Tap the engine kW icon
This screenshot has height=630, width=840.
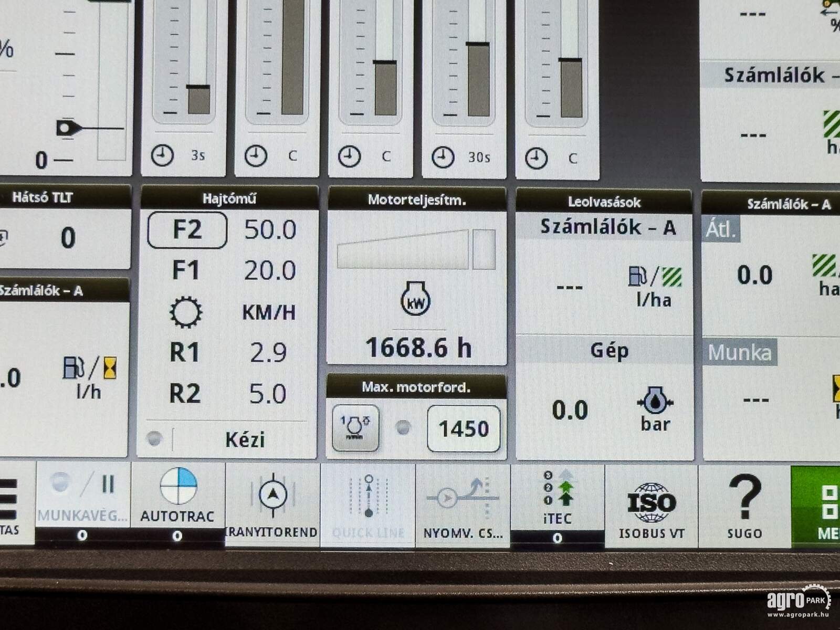click(x=416, y=299)
